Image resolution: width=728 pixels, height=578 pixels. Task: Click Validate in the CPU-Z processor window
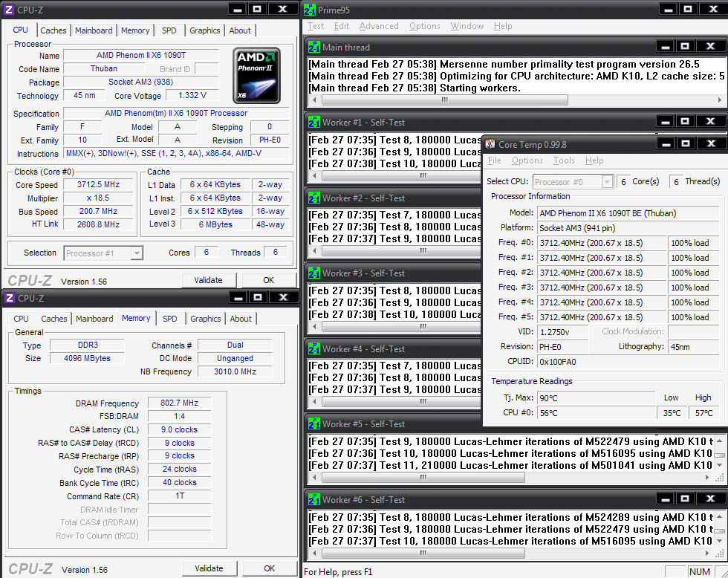tap(209, 280)
